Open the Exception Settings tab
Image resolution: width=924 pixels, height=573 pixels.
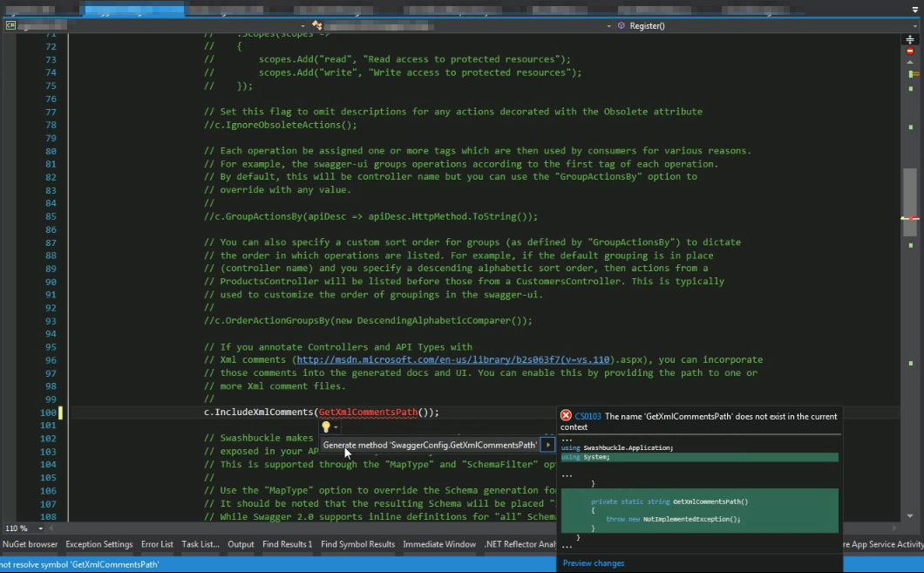[x=99, y=544]
